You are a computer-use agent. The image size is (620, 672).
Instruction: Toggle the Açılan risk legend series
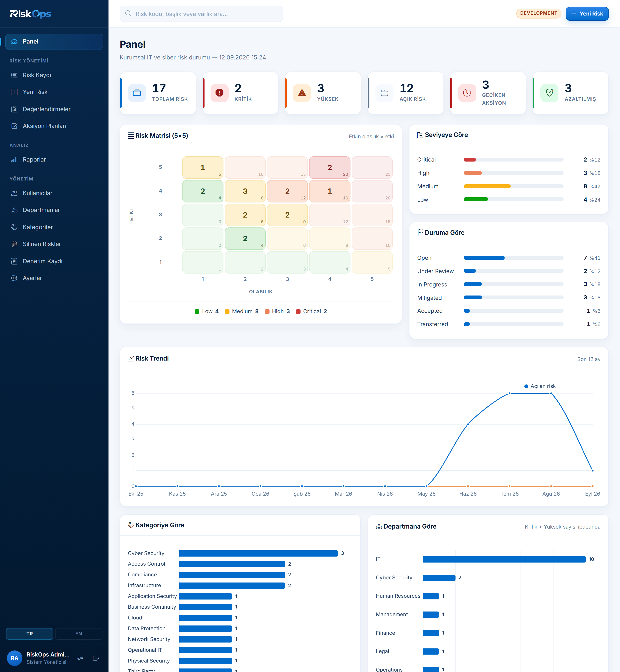point(540,386)
